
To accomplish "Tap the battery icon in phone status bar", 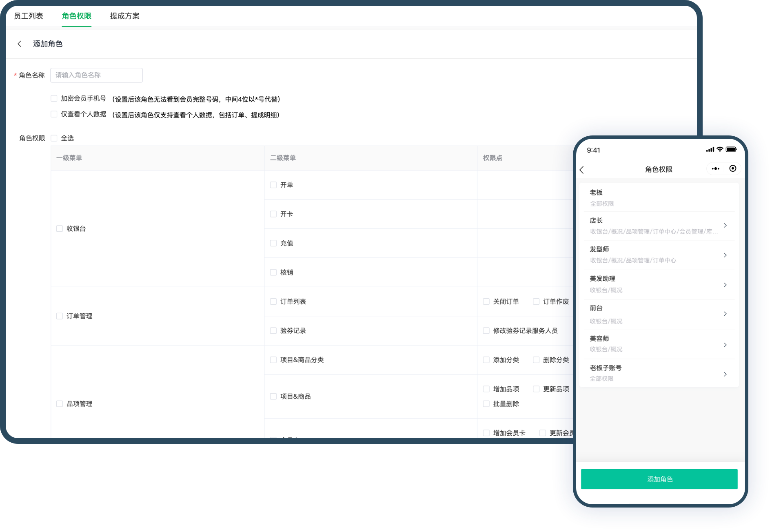I will tap(731, 149).
